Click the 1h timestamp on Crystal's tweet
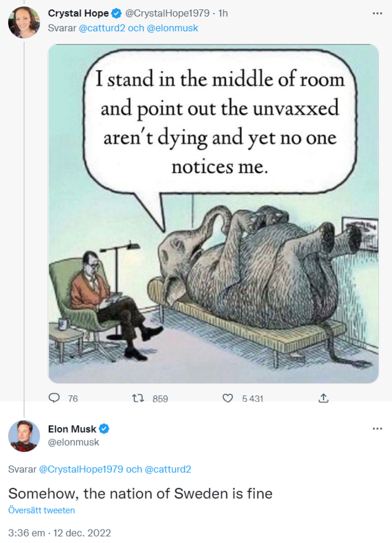Screen dimensions: 392x543 223,13
